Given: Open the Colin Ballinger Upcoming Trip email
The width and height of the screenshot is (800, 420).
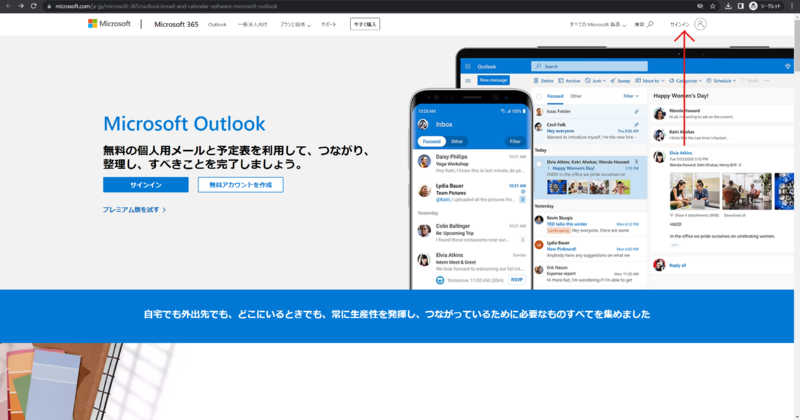Looking at the screenshot, I should click(471, 233).
